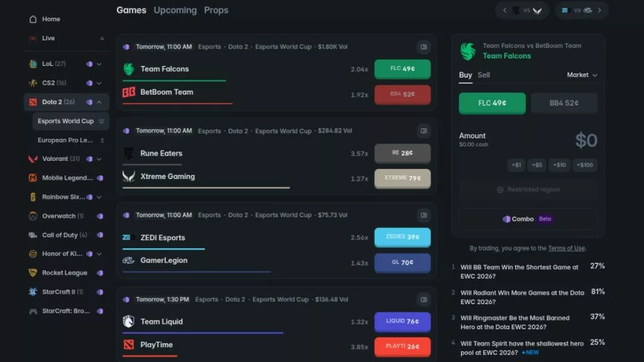The image size is (644, 362).
Task: Select the LoL game icon
Action: point(33,64)
